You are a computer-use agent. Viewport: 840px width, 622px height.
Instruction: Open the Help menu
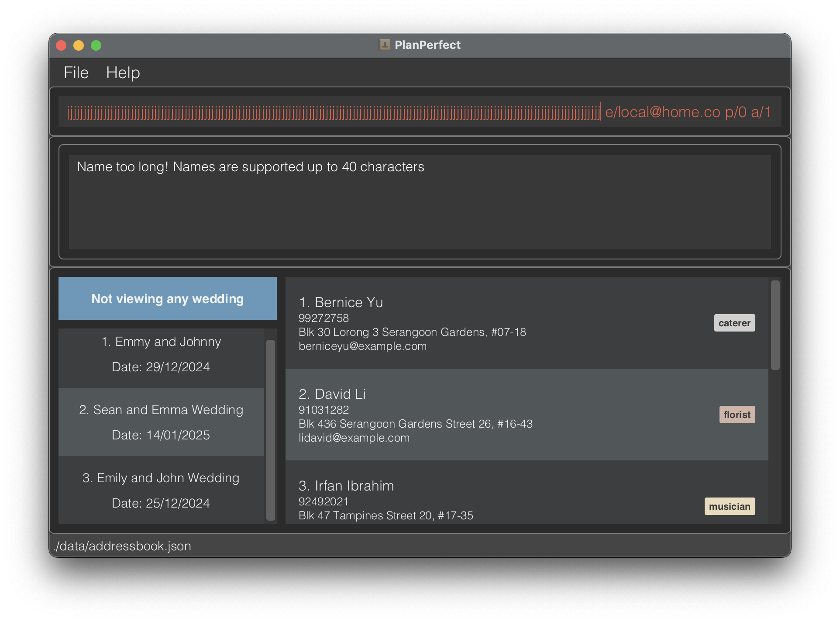[123, 73]
